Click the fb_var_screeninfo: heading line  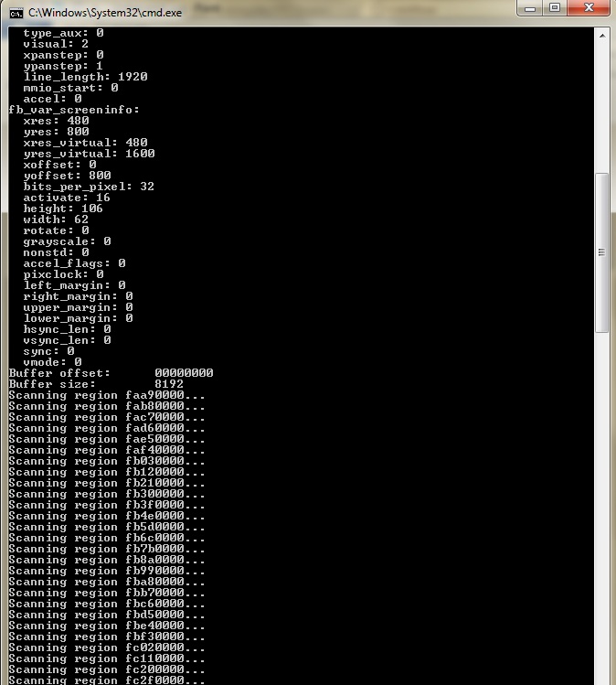coord(74,110)
